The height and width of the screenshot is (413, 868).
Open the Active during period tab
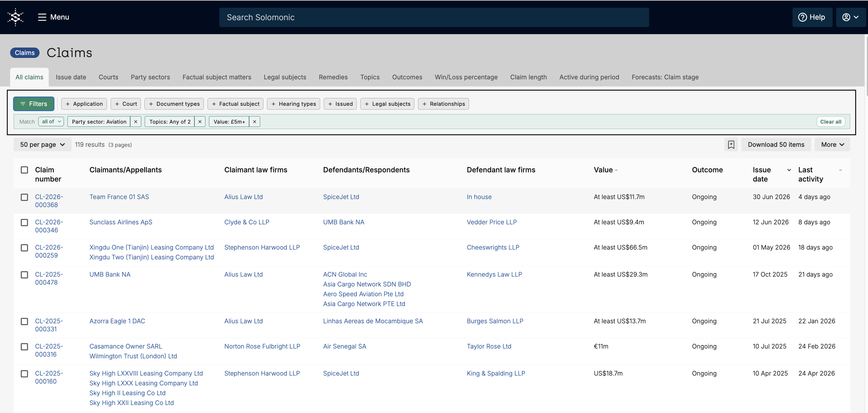(x=589, y=77)
